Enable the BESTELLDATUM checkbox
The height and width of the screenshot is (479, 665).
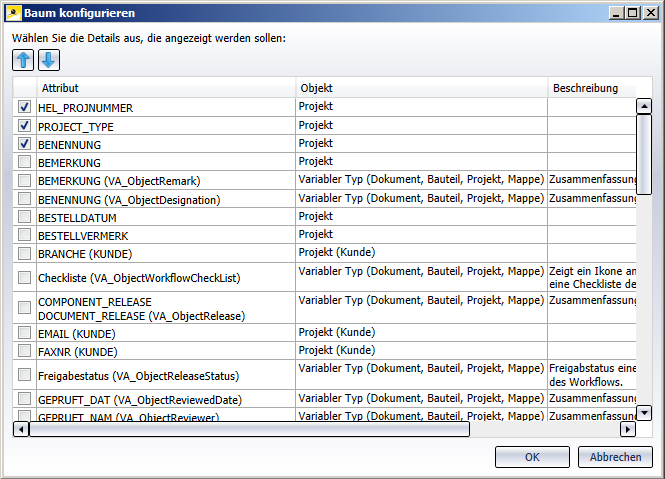(24, 217)
